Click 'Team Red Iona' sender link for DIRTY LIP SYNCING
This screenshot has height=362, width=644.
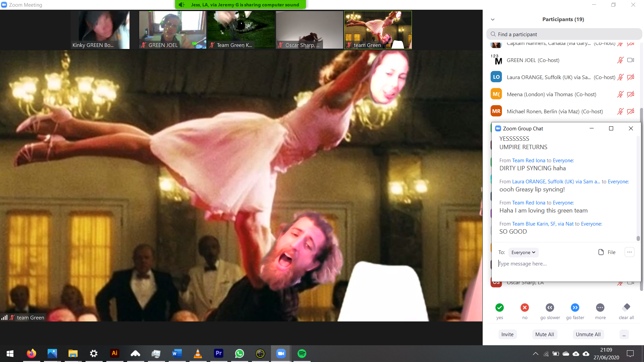click(x=529, y=161)
